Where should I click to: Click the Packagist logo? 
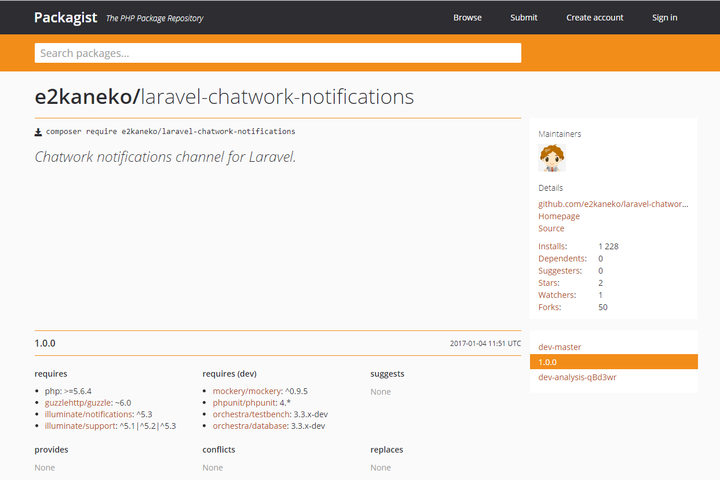(x=65, y=17)
